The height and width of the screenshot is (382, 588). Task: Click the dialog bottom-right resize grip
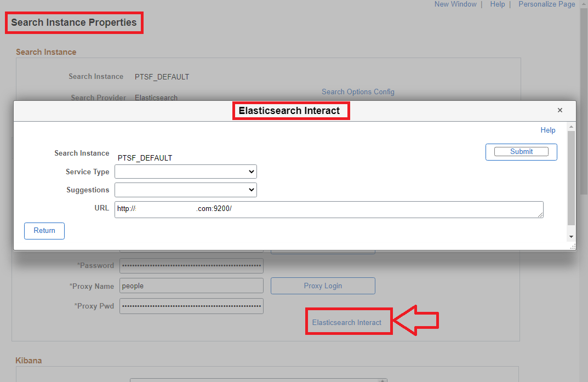point(573,247)
